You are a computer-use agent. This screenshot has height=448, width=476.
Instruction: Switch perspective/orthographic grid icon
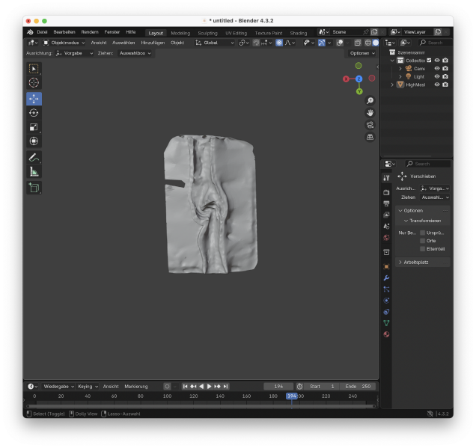pos(370,137)
